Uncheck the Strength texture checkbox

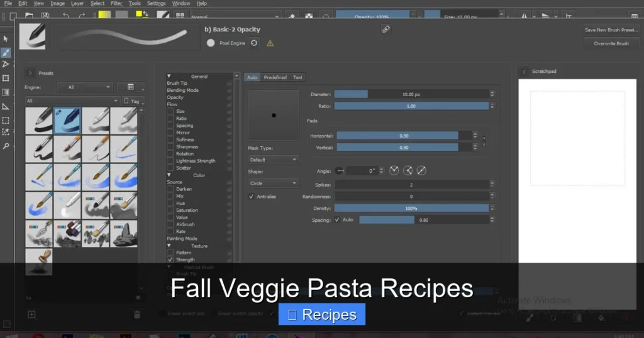170,259
